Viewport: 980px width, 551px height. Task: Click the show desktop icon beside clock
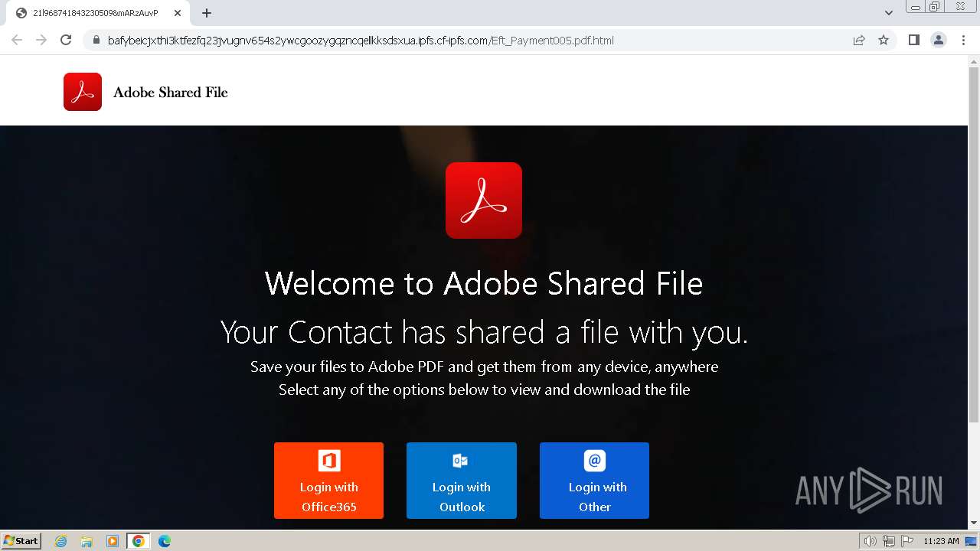pyautogui.click(x=971, y=541)
